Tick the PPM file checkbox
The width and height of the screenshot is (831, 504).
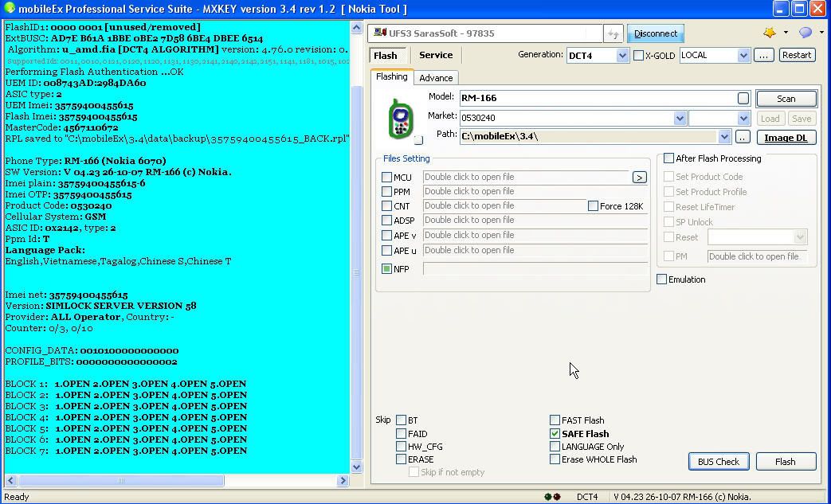[387, 192]
